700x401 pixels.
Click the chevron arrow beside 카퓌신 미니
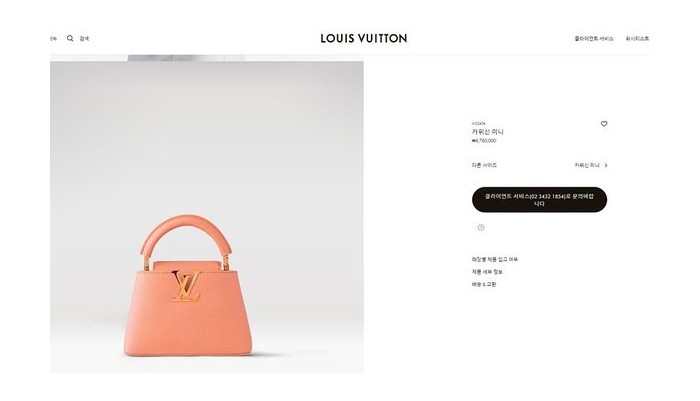pyautogui.click(x=606, y=165)
